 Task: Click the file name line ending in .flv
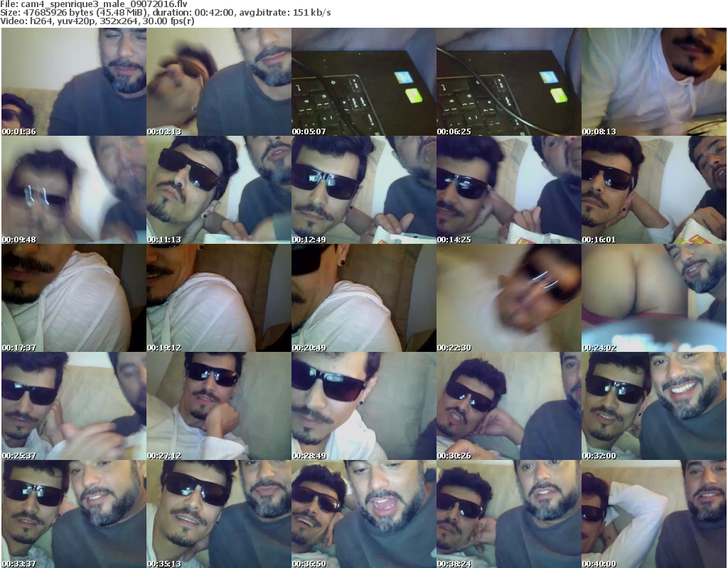[x=94, y=4]
